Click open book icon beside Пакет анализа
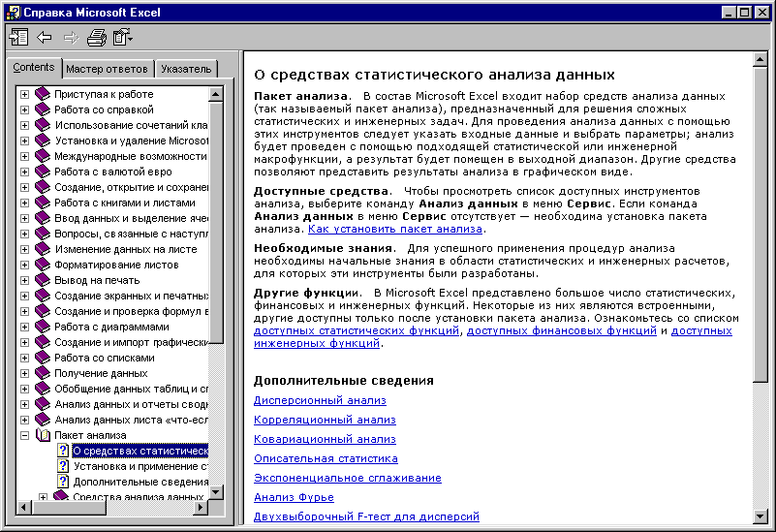Viewport: 776px width, 532px height. (43, 435)
